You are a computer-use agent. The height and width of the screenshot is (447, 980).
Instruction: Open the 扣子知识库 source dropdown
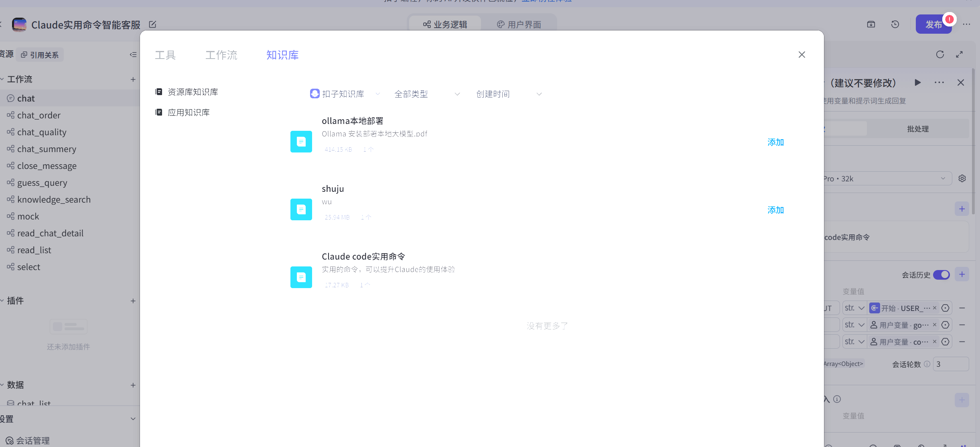[345, 94]
